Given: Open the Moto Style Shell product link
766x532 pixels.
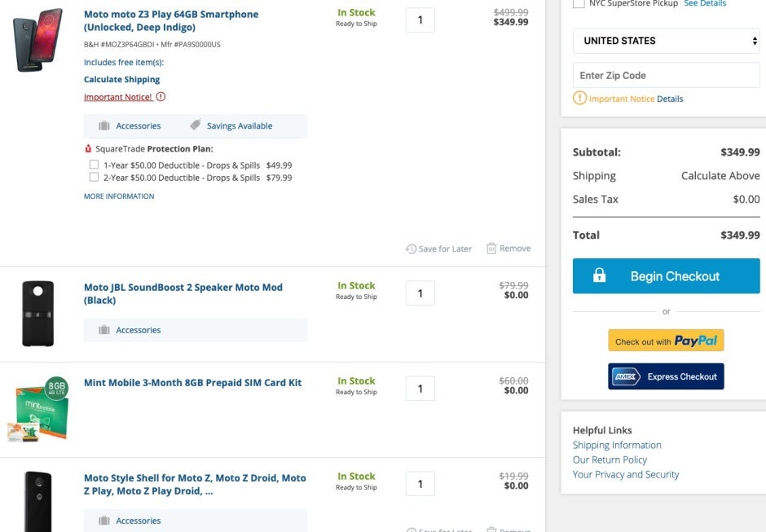Looking at the screenshot, I should pyautogui.click(x=195, y=484).
